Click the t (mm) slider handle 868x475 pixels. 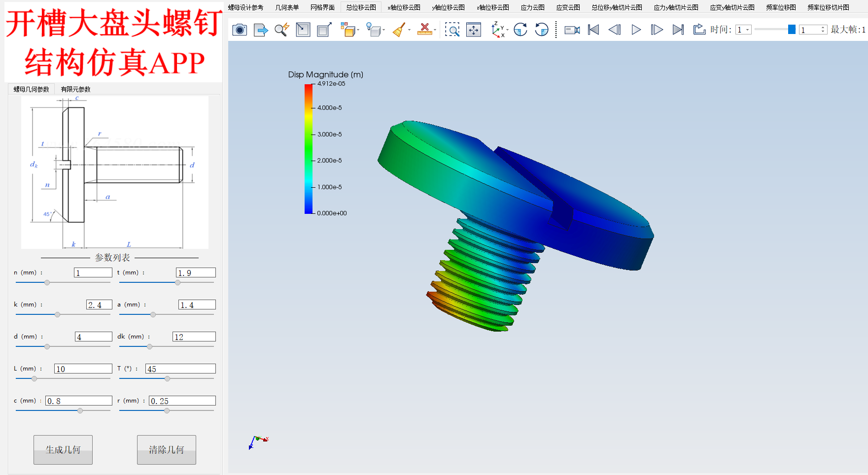177,282
